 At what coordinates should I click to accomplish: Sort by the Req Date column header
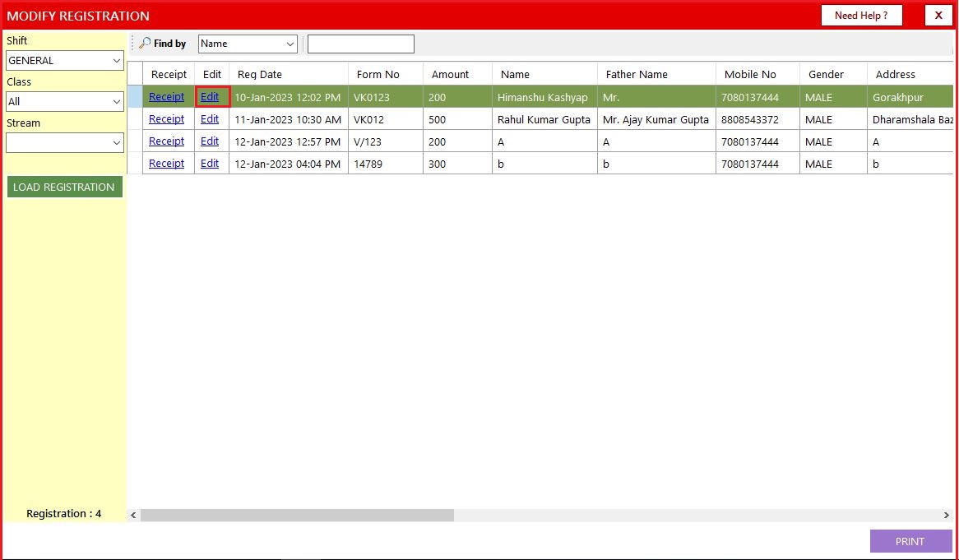click(x=260, y=74)
